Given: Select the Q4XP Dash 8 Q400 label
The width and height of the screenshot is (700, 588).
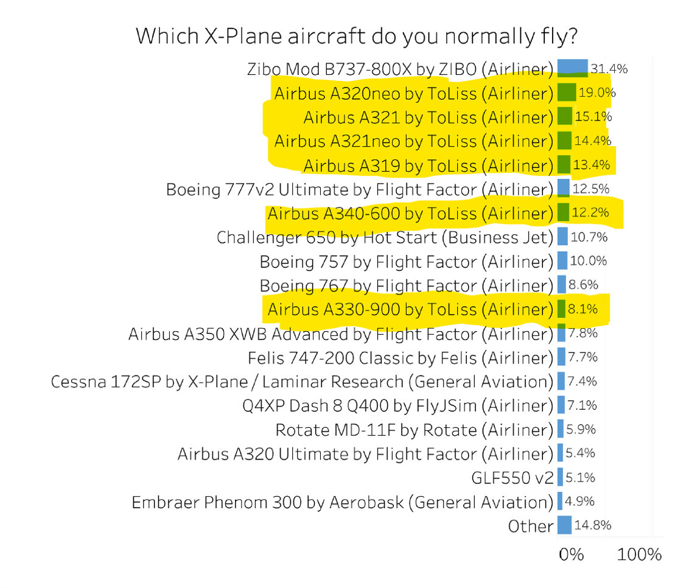Looking at the screenshot, I should pyautogui.click(x=398, y=405).
